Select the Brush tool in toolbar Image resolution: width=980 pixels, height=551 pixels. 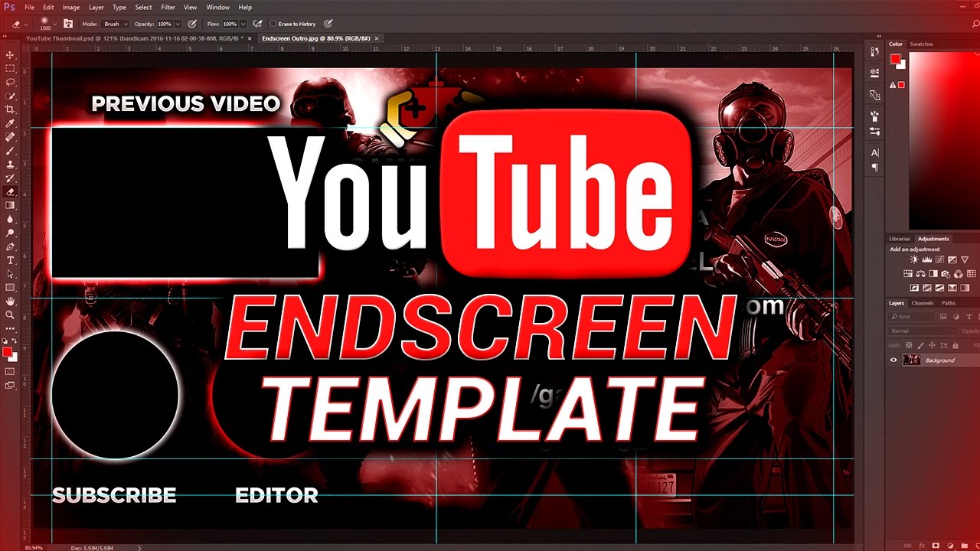[x=10, y=151]
